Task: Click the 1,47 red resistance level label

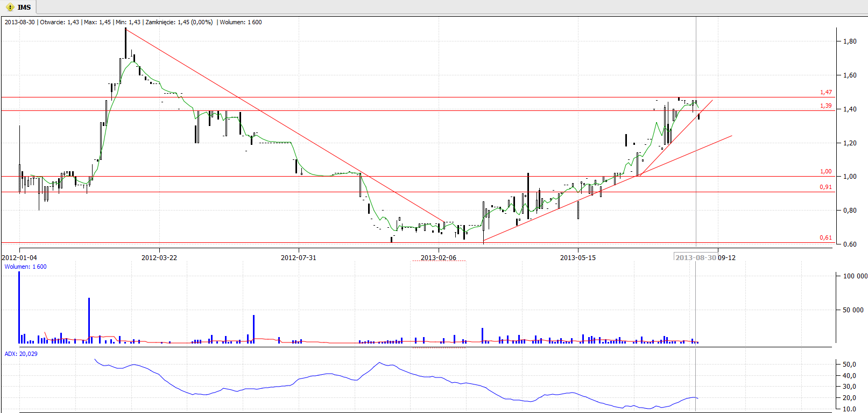Action: coord(825,93)
